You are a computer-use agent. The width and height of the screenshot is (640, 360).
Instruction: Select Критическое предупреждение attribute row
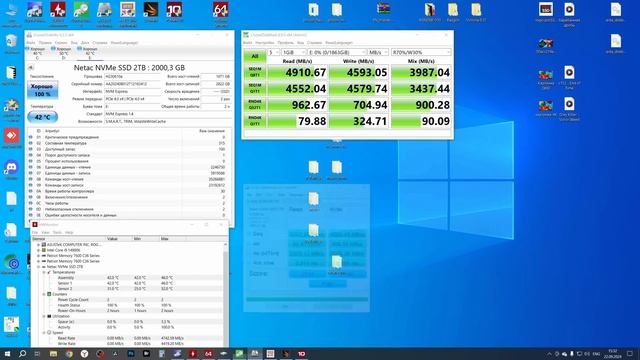(x=127, y=137)
